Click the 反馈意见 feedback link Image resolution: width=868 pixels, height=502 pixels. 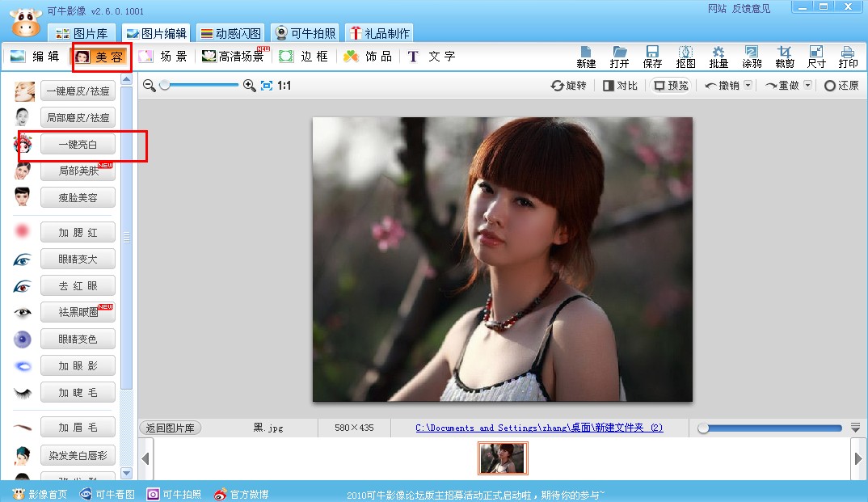click(751, 8)
